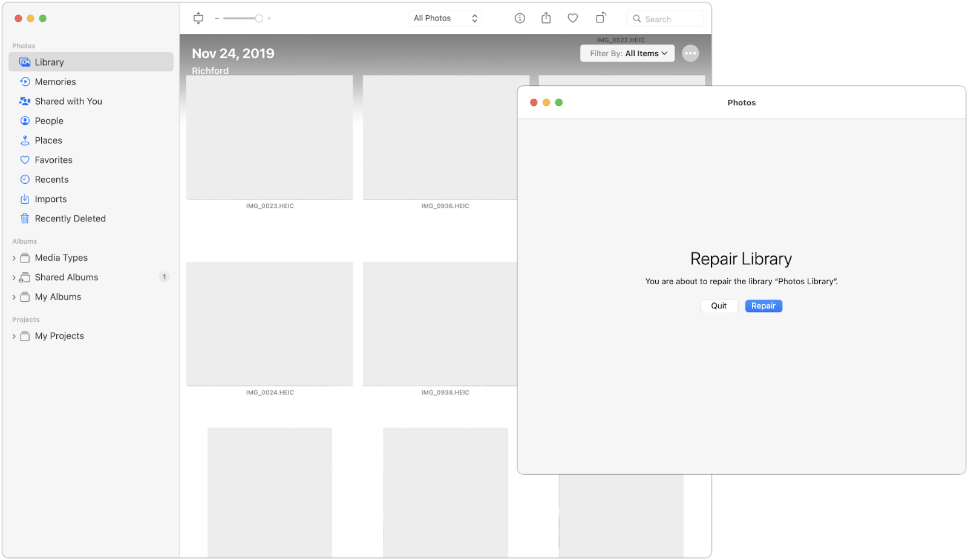Click the thumbnail zoom slider
This screenshot has width=968, height=560.
point(243,18)
